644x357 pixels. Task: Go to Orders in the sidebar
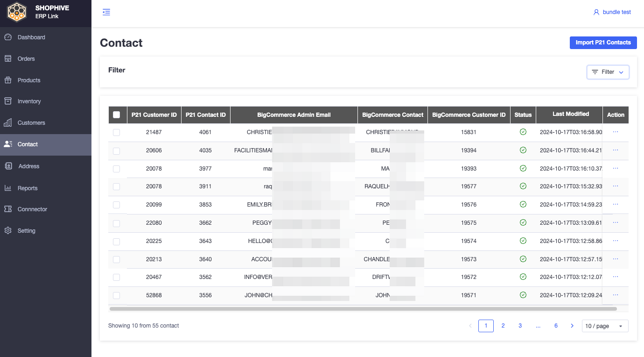pos(46,59)
